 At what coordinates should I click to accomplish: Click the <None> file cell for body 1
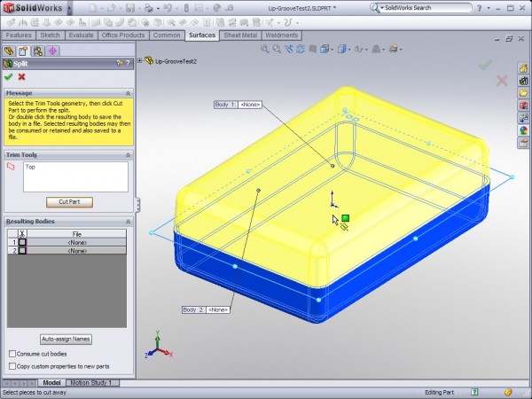pyautogui.click(x=76, y=242)
